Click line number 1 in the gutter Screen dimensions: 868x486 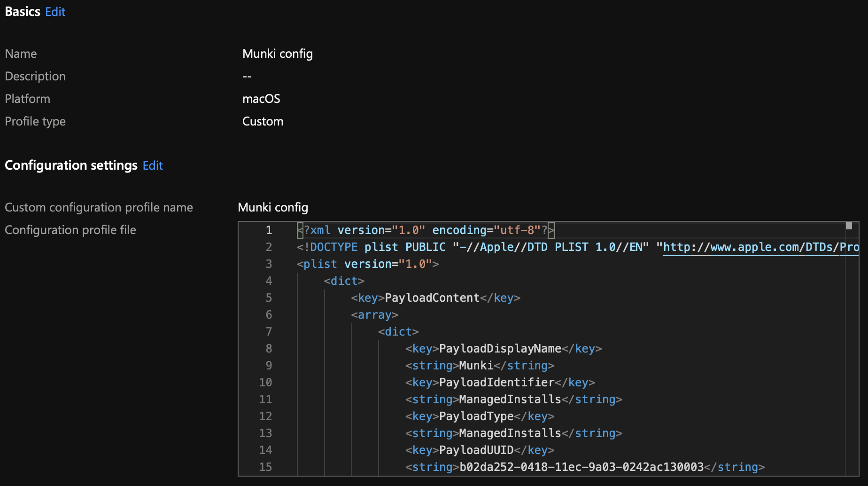pos(269,230)
